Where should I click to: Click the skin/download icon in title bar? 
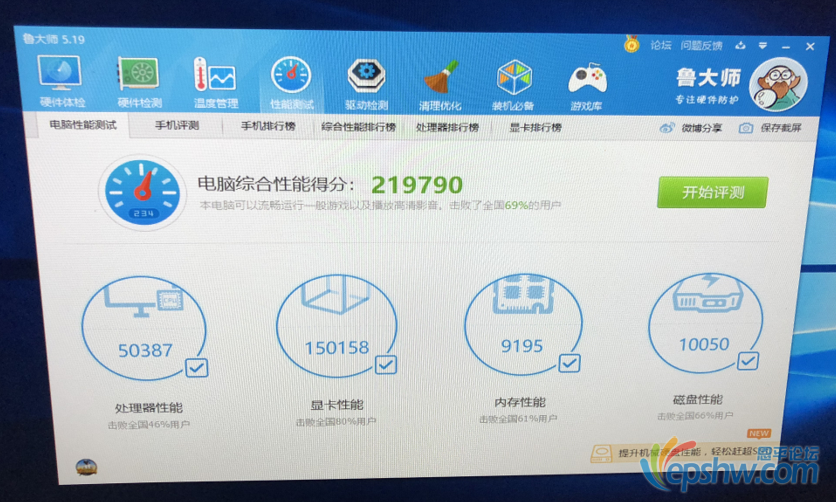tap(740, 46)
